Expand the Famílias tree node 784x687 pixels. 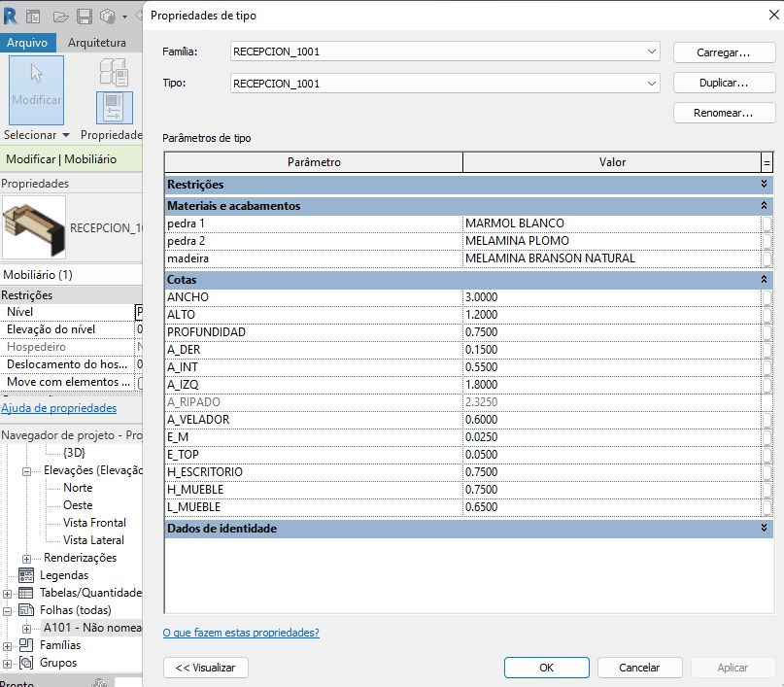(7, 646)
